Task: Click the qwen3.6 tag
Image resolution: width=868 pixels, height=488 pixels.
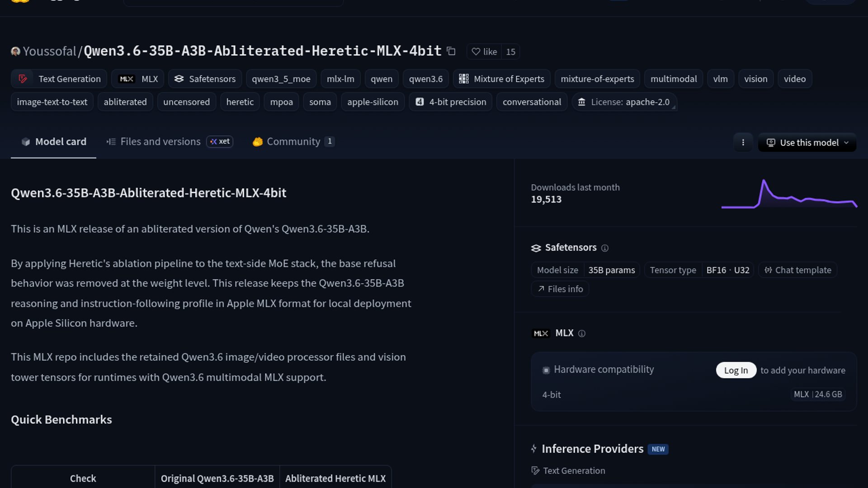Action: click(x=426, y=79)
